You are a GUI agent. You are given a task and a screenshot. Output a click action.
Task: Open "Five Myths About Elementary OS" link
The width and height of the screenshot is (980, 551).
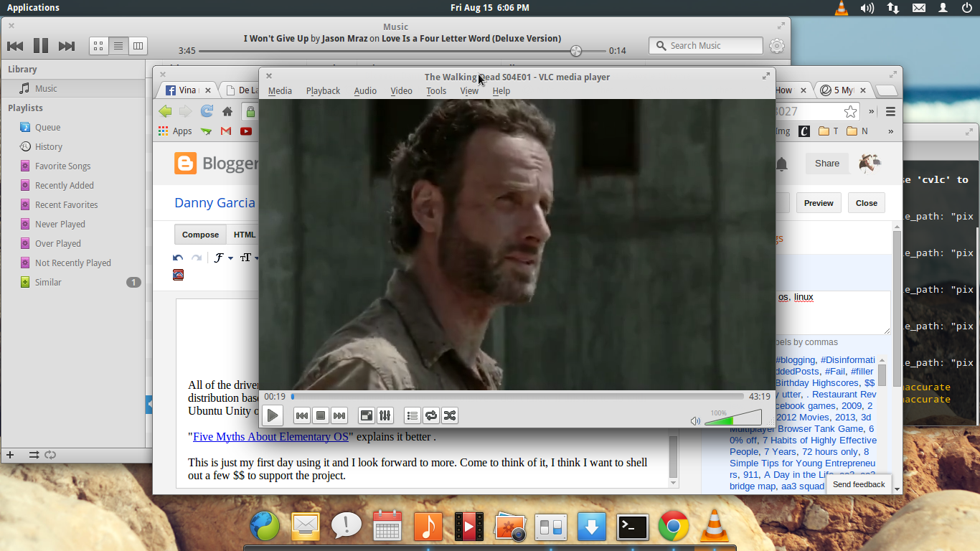click(x=270, y=436)
